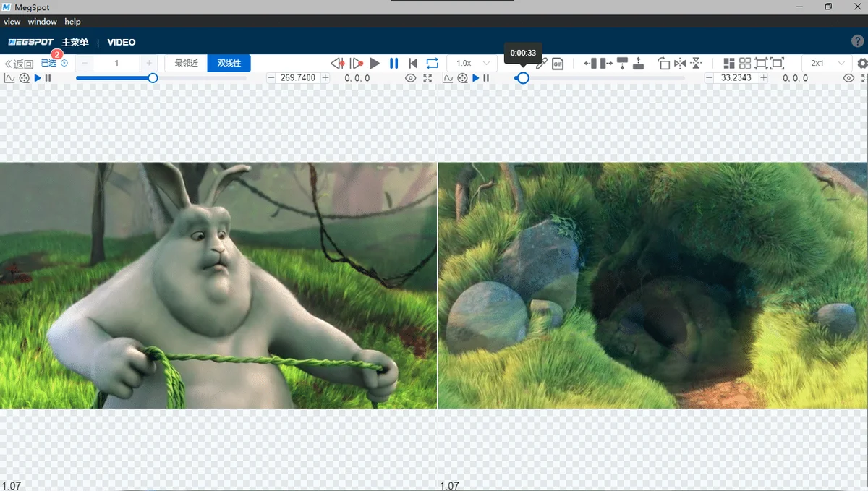Viewport: 868px width, 491px height.
Task: Click the left video progress slider handle
Action: 153,78
